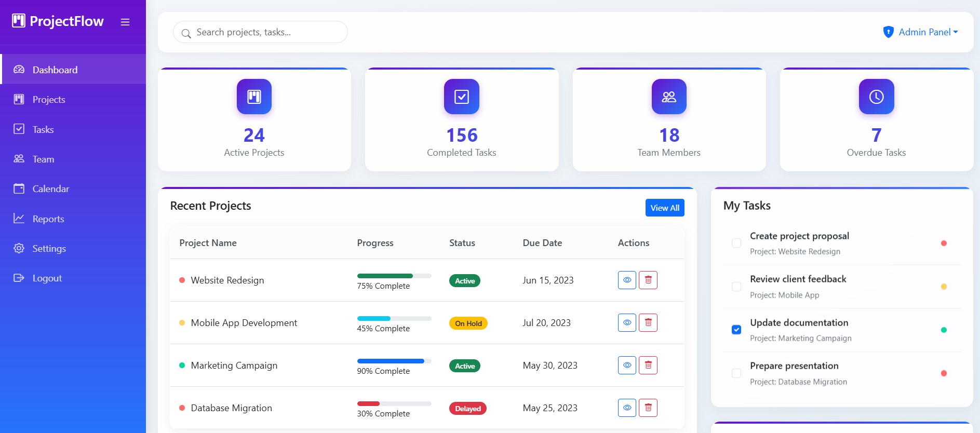Click the Marketing Campaign progress bar
The height and width of the screenshot is (433, 980).
point(394,361)
